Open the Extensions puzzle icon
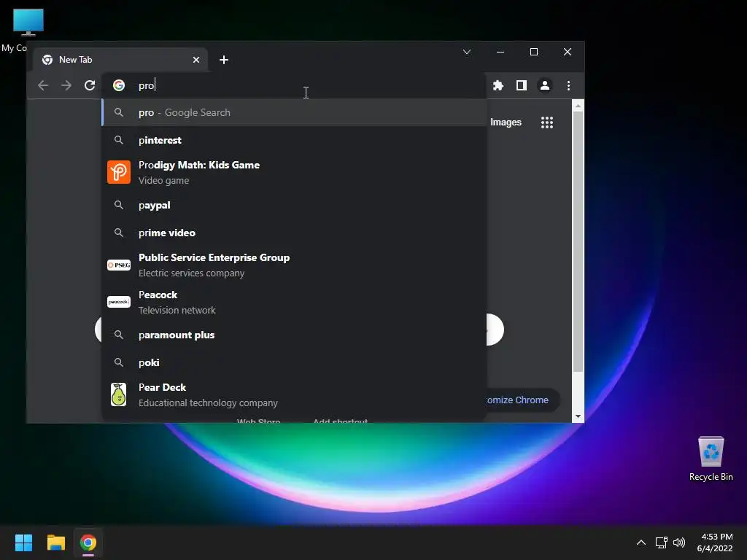 point(498,86)
